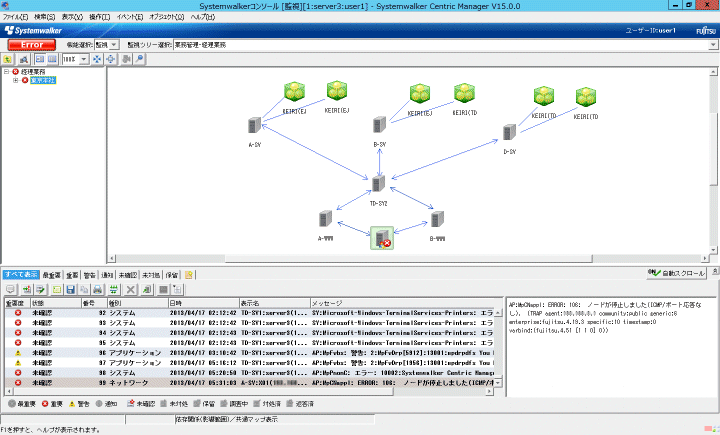720x435 pixels.
Task: Open the 操作(T) menu
Action: 99,17
